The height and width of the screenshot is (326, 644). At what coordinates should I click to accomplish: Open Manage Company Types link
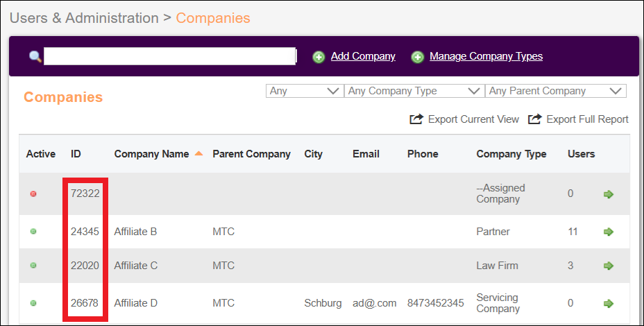click(486, 56)
